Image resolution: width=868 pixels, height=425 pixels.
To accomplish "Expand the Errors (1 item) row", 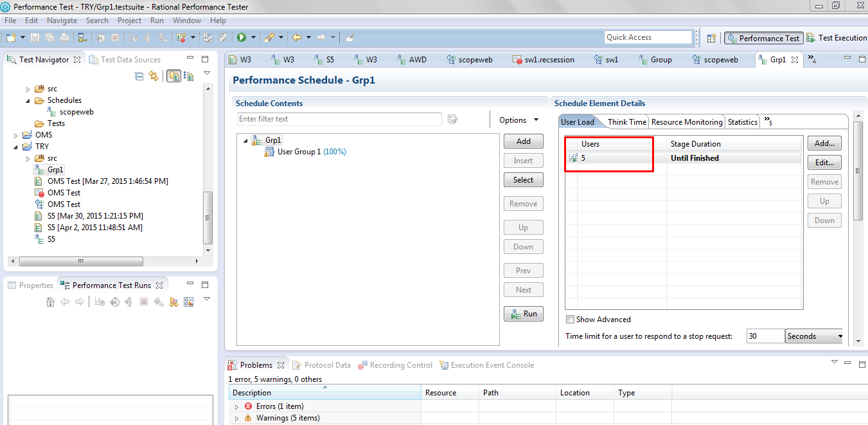I will coord(236,406).
